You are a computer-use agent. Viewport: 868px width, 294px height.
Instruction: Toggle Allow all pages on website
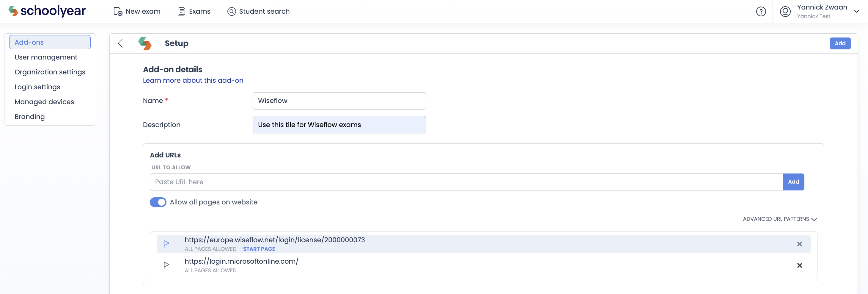(158, 202)
